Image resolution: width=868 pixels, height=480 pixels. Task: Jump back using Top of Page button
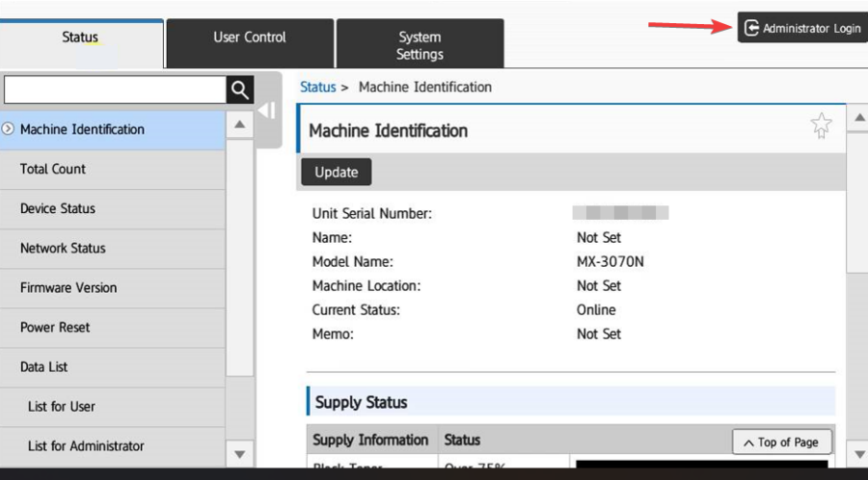click(781, 442)
